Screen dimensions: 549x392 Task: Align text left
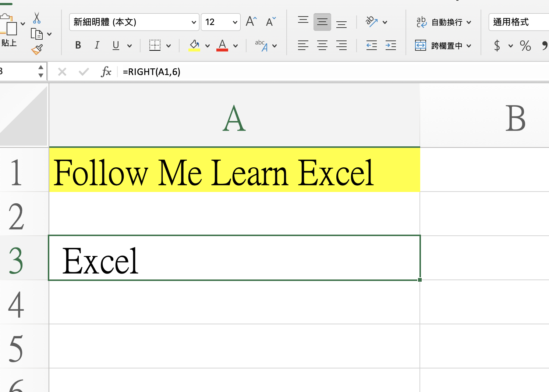(303, 45)
